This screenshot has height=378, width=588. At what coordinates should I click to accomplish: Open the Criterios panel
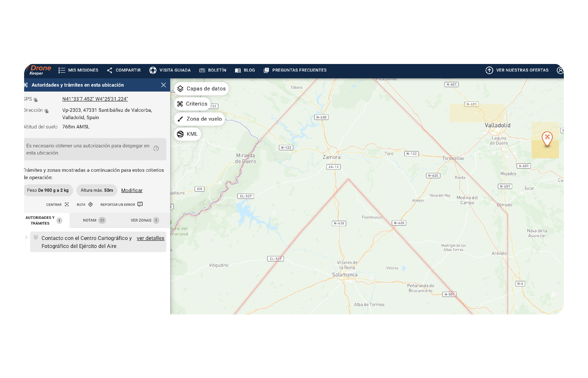pos(192,104)
